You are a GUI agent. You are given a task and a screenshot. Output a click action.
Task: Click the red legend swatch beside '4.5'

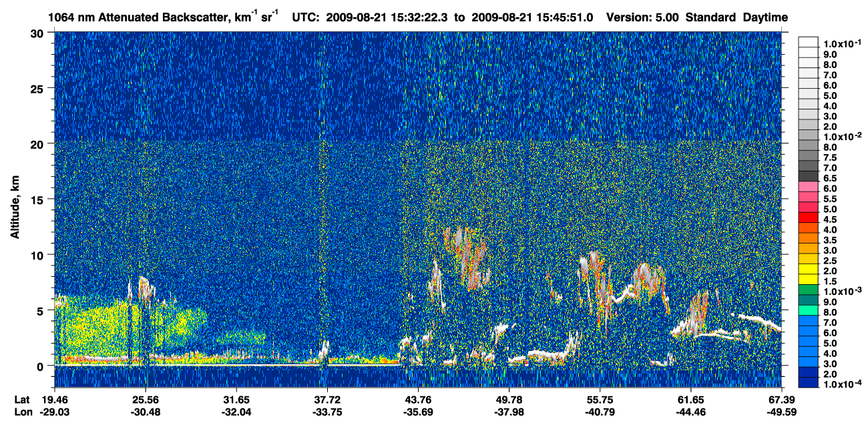[807, 217]
